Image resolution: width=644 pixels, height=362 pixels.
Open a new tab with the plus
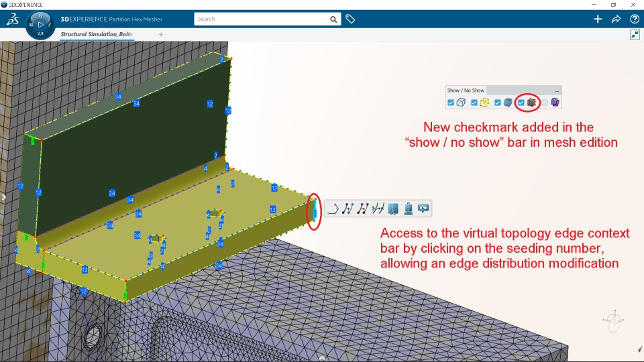click(x=161, y=34)
